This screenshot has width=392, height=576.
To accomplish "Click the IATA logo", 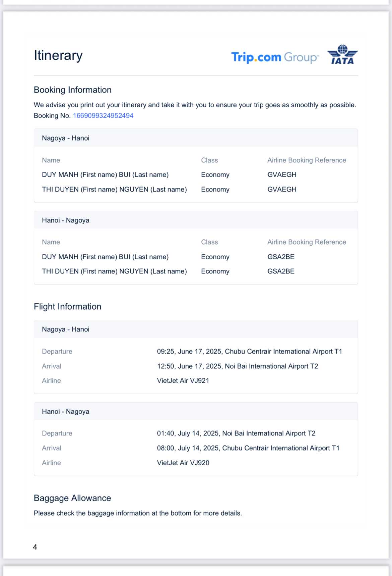I will [x=342, y=55].
